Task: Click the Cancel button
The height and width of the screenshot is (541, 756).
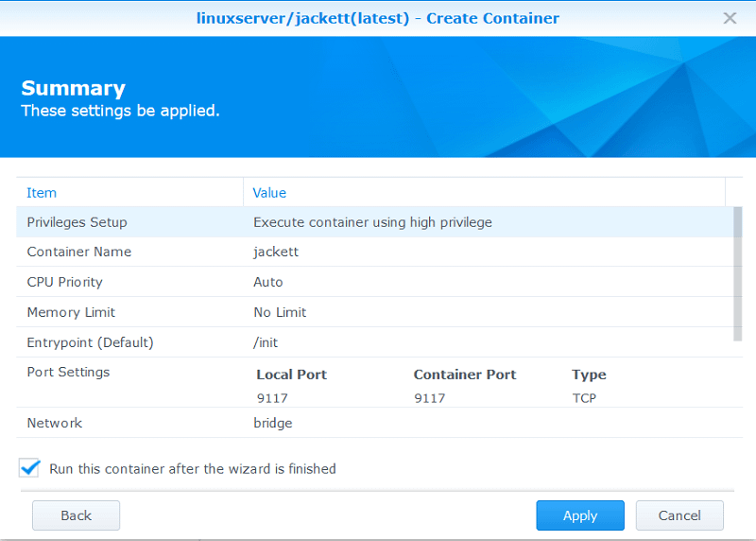Action: tap(679, 515)
